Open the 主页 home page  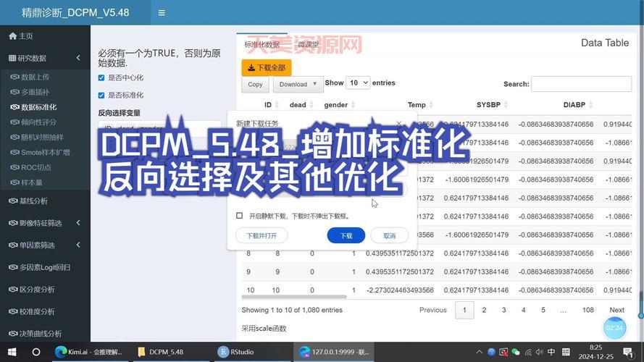[21, 36]
